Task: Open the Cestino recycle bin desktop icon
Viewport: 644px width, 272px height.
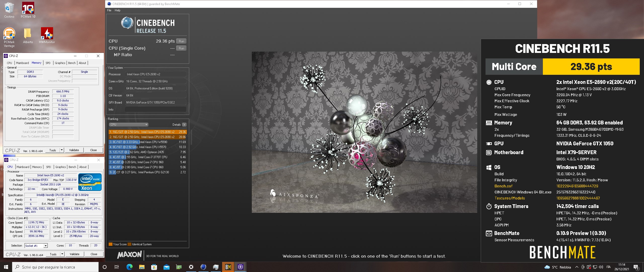Action: (x=9, y=10)
